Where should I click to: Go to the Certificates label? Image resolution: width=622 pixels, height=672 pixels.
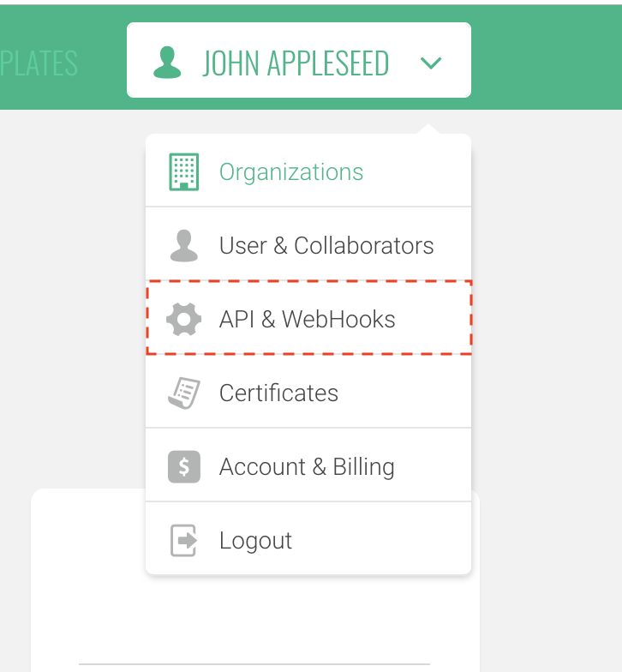pyautogui.click(x=279, y=393)
